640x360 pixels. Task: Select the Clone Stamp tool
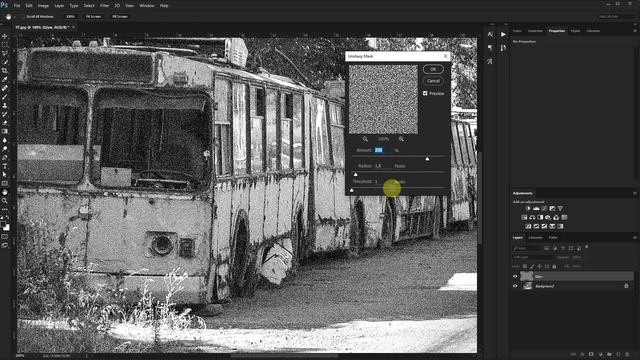5,105
